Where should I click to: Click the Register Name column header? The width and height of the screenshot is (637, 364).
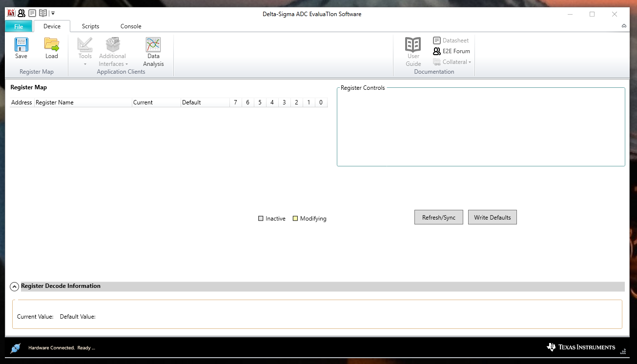pyautogui.click(x=83, y=102)
